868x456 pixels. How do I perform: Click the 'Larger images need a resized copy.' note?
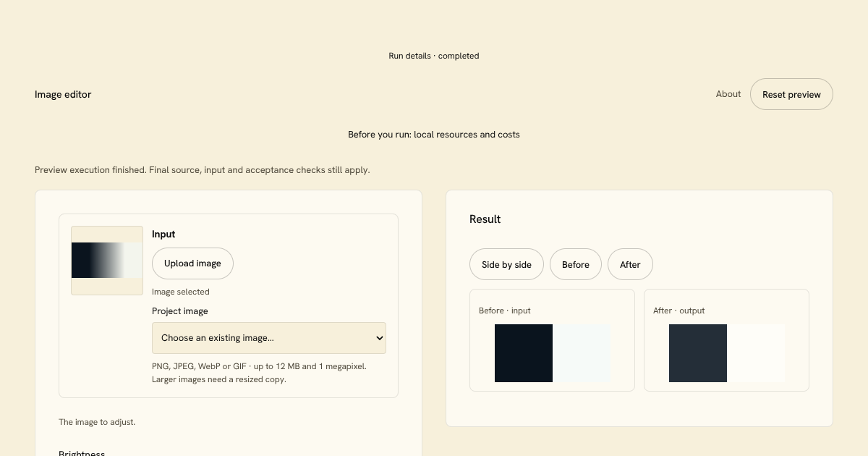[x=219, y=379]
